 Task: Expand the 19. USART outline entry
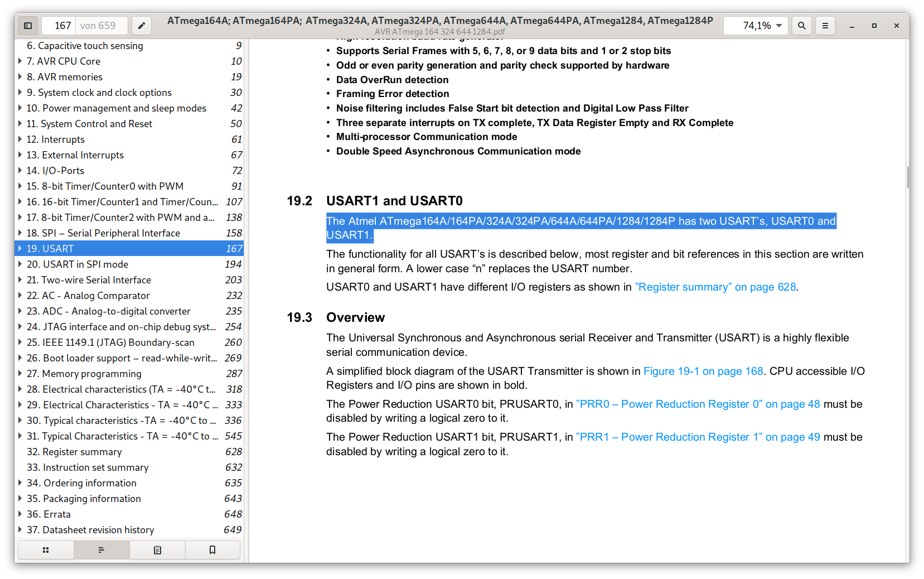coord(21,249)
